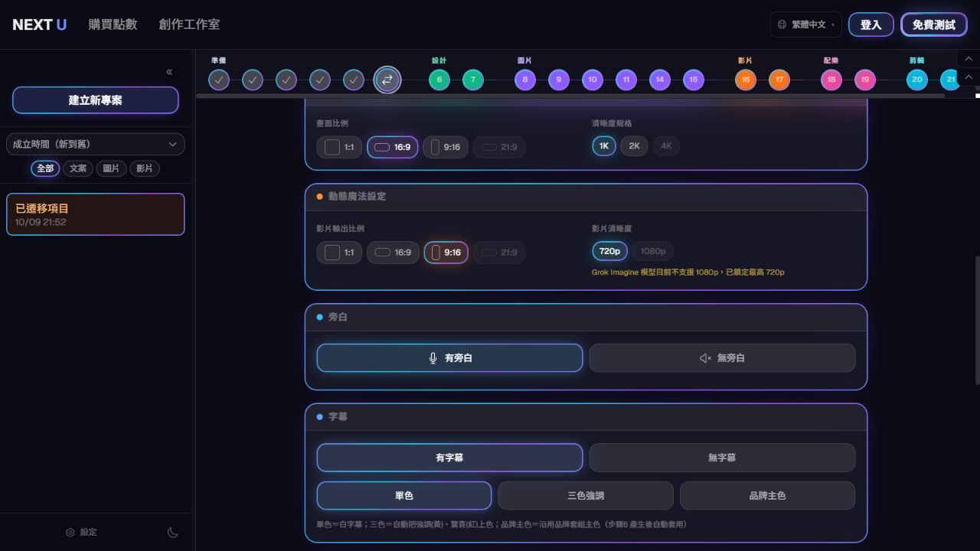Screen dimensions: 980x551
Task: Open step 8 under 圖片
Action: point(525,80)
